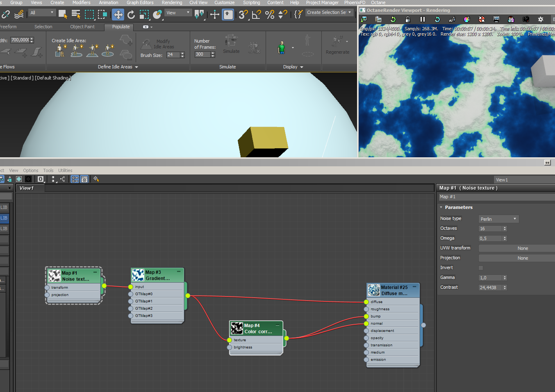Image resolution: width=555 pixels, height=392 pixels.
Task: Open Octane camera snapshot icon
Action: (526, 19)
